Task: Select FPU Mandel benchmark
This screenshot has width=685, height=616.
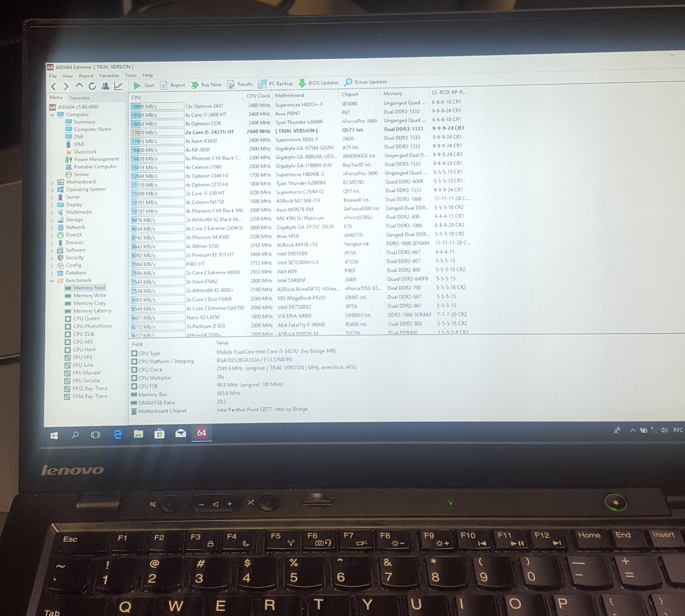Action: [82, 373]
